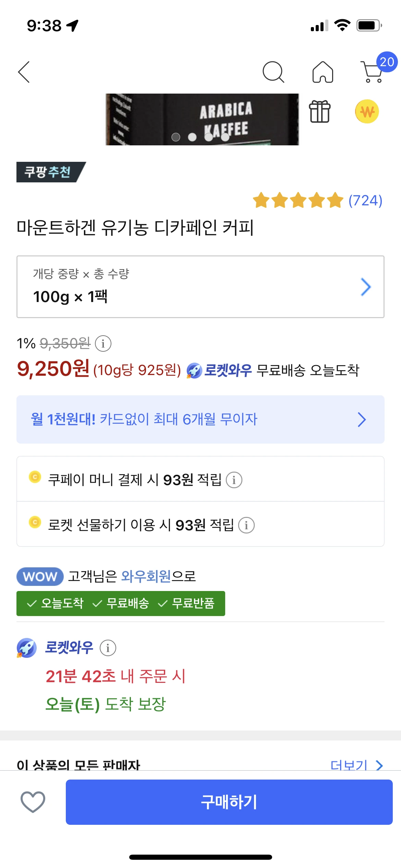Screen dimensions: 401x868
Task: Expand 더보기 for all sellers
Action: coord(356,764)
